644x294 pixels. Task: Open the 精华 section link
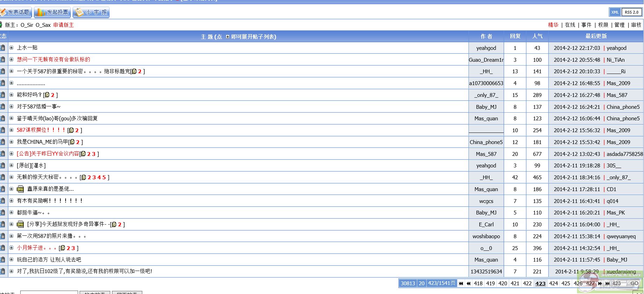(x=553, y=25)
